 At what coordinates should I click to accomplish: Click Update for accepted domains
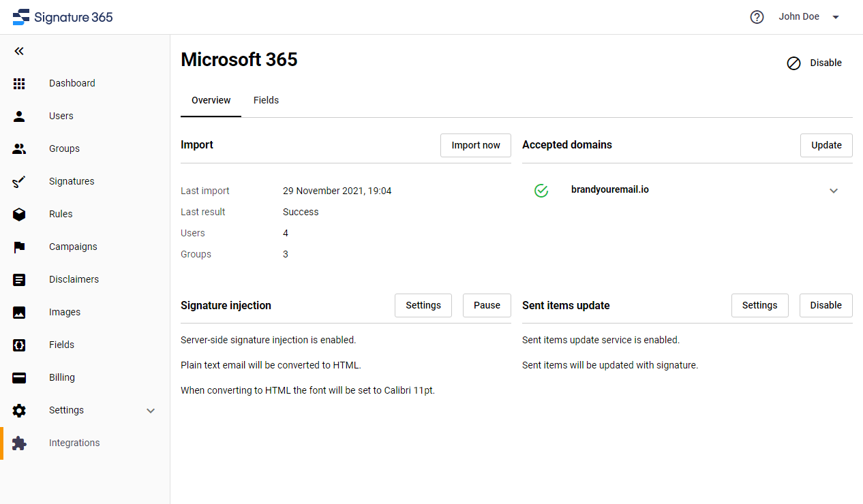pos(826,145)
